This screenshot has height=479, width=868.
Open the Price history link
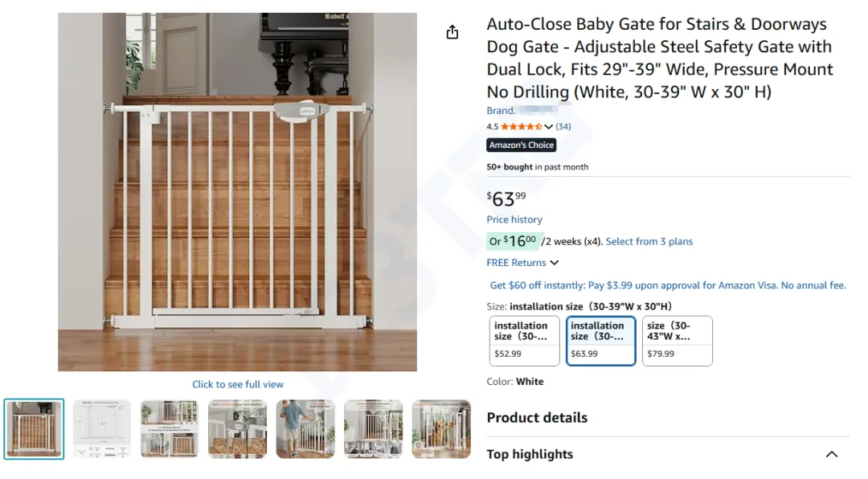pyautogui.click(x=514, y=219)
